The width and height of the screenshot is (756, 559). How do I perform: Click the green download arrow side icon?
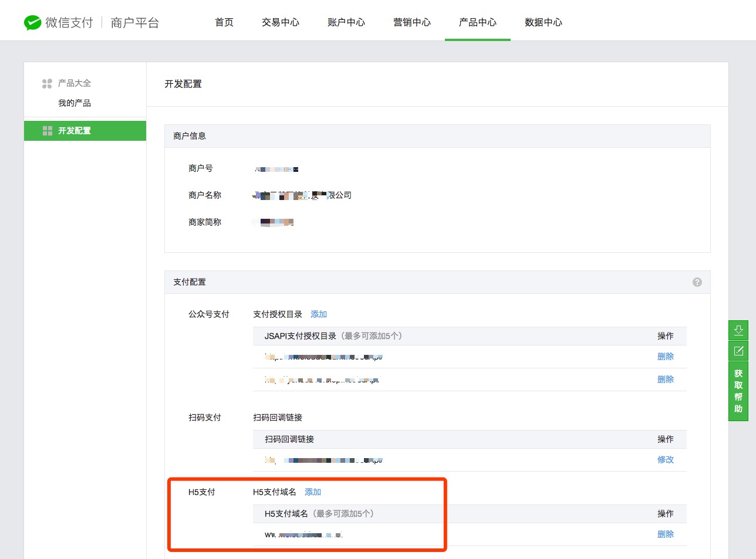[x=738, y=330]
